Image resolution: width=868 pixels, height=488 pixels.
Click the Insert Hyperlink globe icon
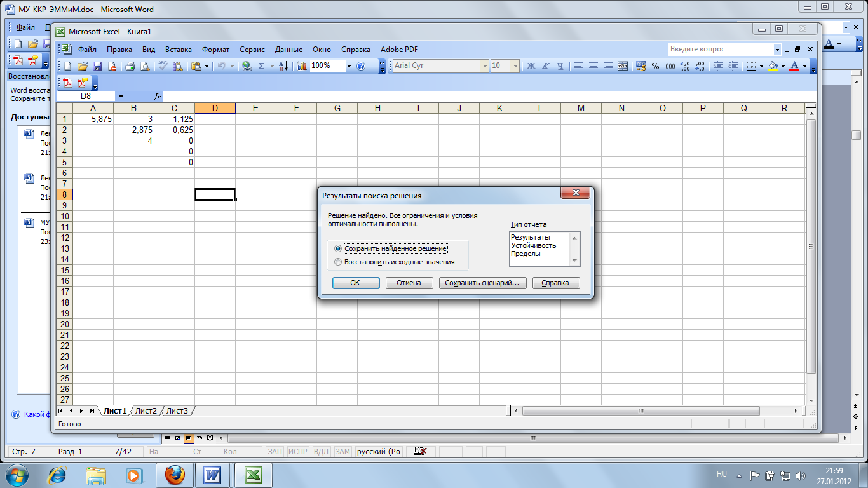(247, 66)
